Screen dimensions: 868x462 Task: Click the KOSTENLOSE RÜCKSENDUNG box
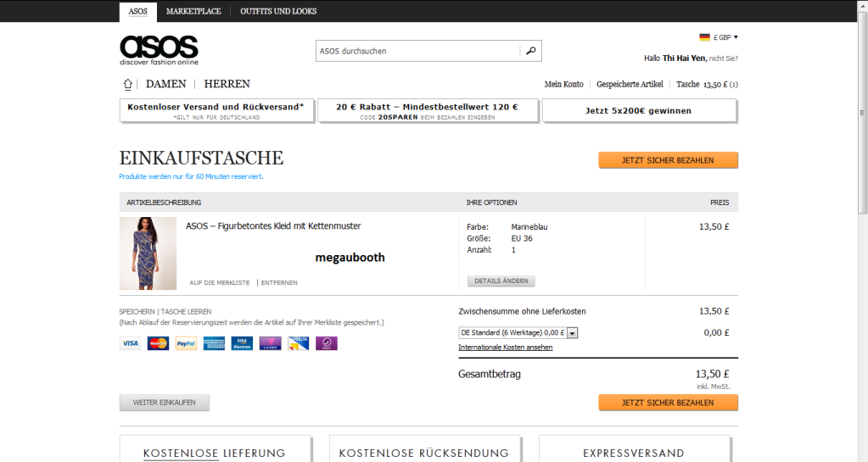pos(424,448)
